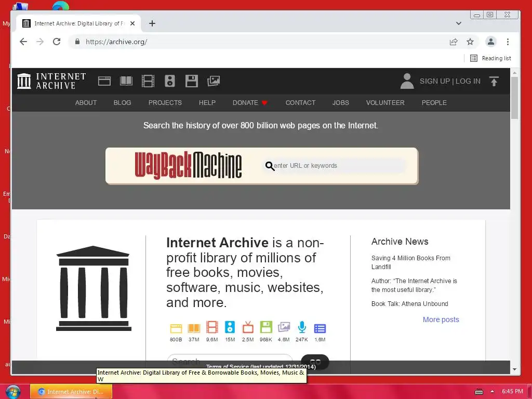
Task: Click the SIGN UP link
Action: 435,81
